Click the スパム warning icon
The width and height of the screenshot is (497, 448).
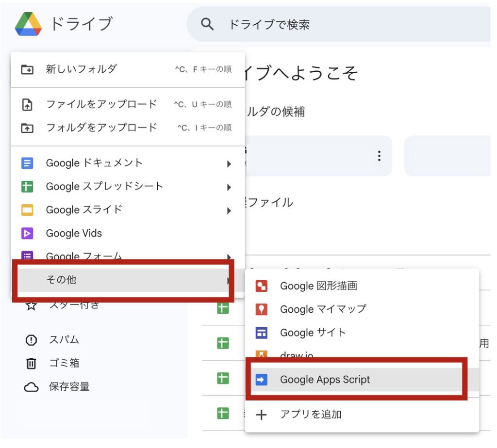coord(31,340)
